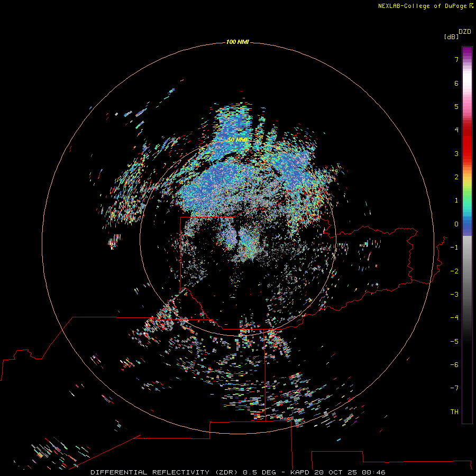This screenshot has height=476, width=476.
Task: Click the 7 value on the color scale
Action: pos(456,59)
